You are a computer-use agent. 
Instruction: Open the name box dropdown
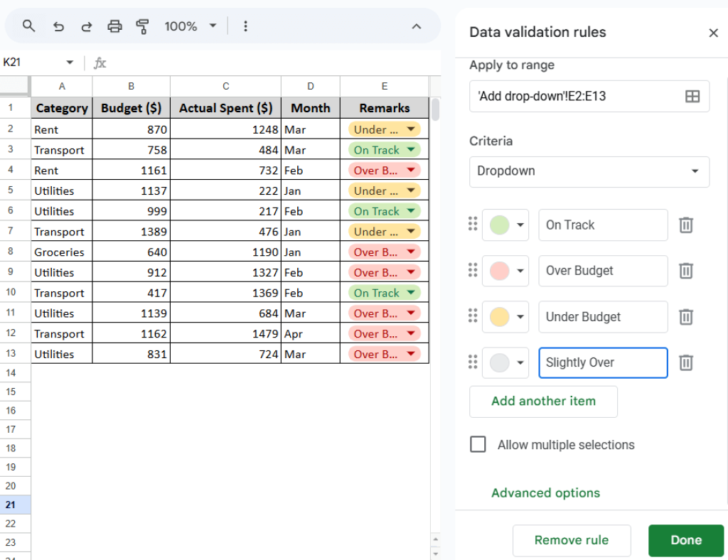click(69, 62)
